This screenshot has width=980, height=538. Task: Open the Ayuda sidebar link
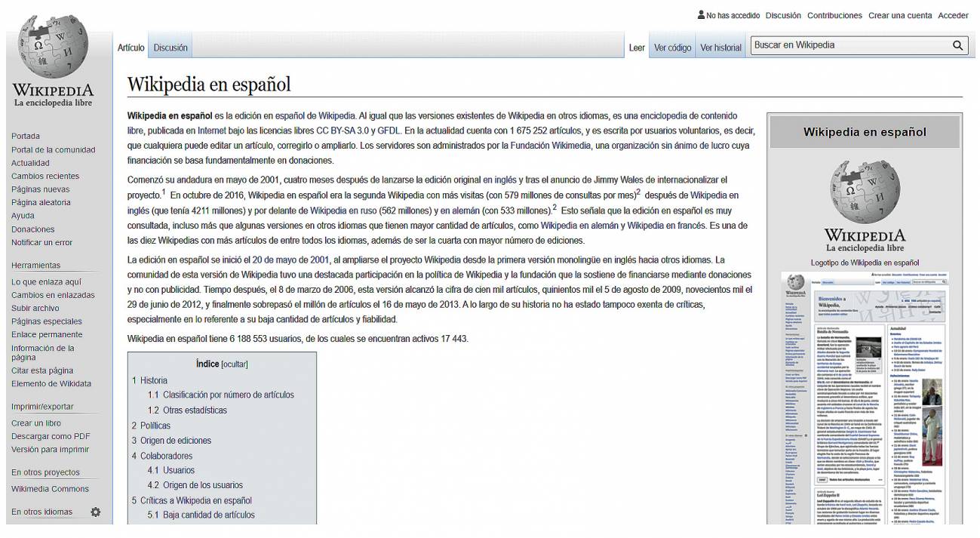point(23,216)
